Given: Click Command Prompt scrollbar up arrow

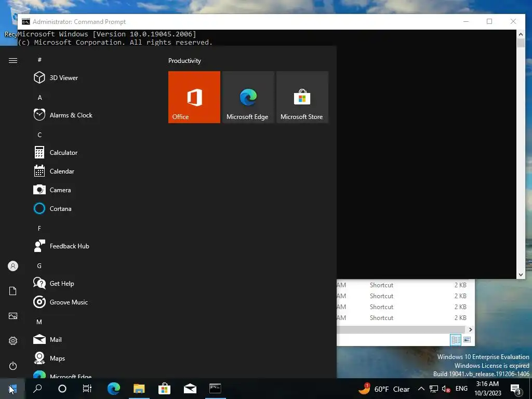Looking at the screenshot, I should [521, 34].
